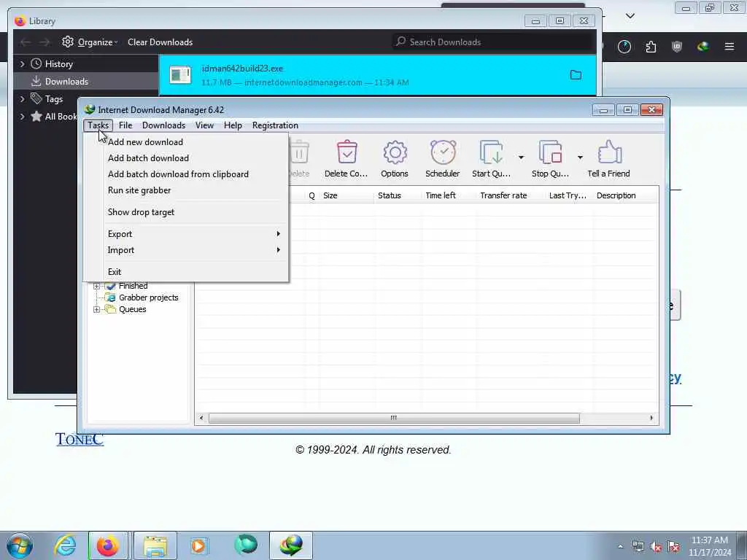Screen dimensions: 747x560
Task: Open containing folder for idman642build23.exe
Action: [576, 75]
